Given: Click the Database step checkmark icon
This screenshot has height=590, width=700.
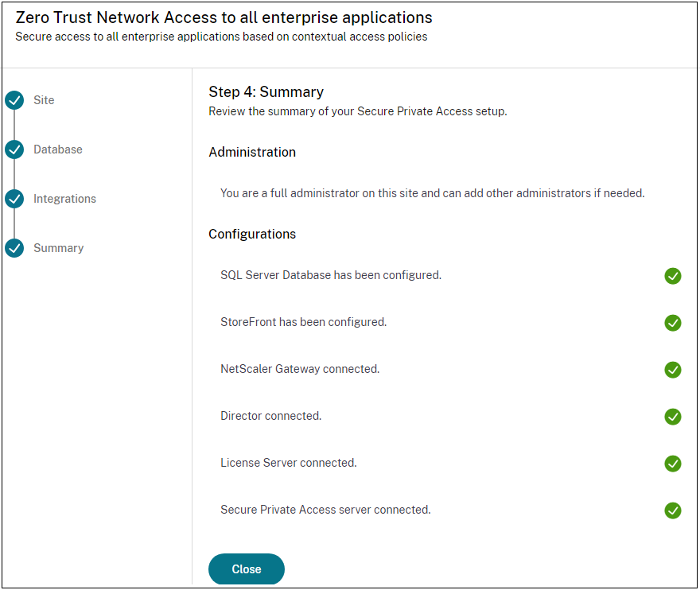Looking at the screenshot, I should point(14,149).
